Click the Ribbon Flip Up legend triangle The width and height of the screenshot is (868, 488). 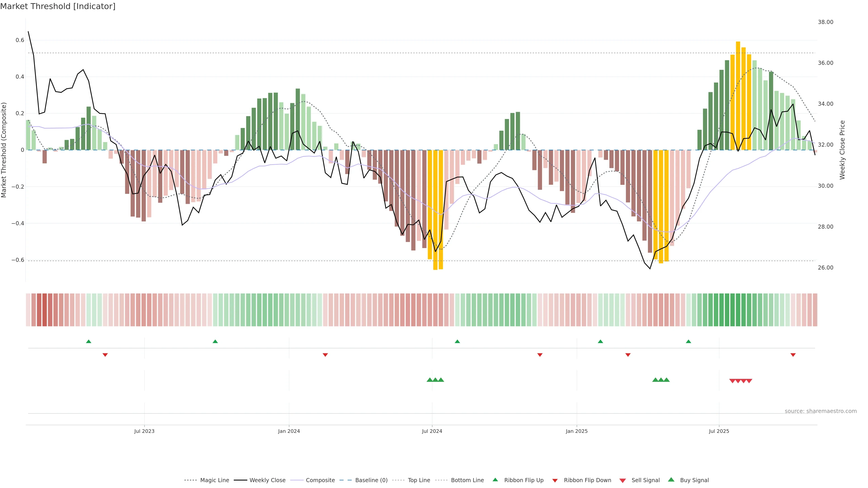(495, 480)
